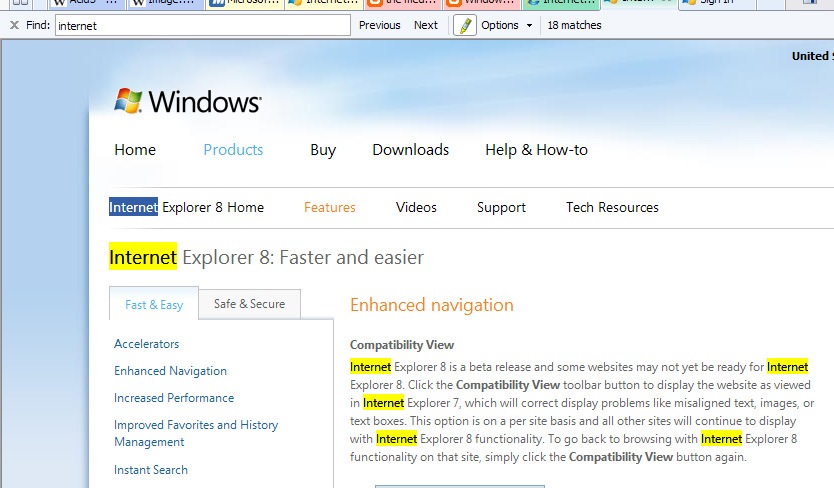Open the find Options dropdown
Viewport: 834px width, 488px height.
pos(506,25)
